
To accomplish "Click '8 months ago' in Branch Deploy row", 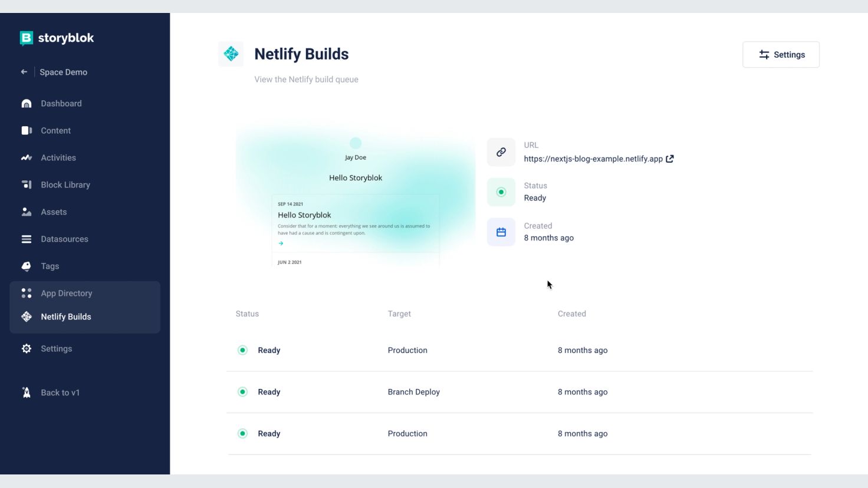I will pyautogui.click(x=583, y=392).
